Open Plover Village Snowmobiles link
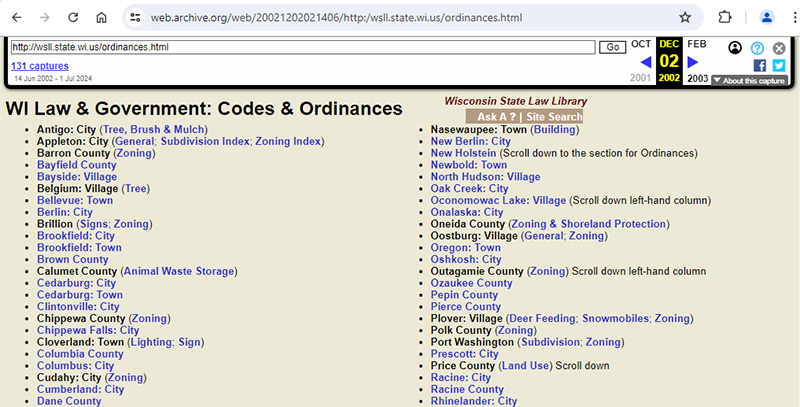This screenshot has width=800, height=407. [x=615, y=318]
